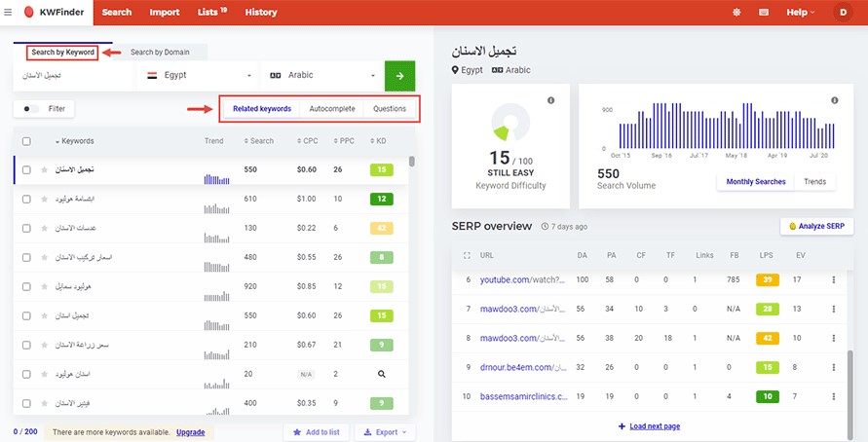Open Keyword Difficulty info icon
The width and height of the screenshot is (868, 442).
coord(550,100)
